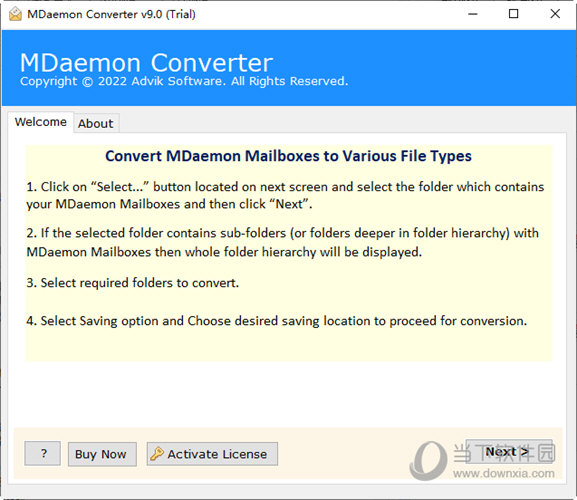
Task: Switch to the About tab
Action: [96, 124]
